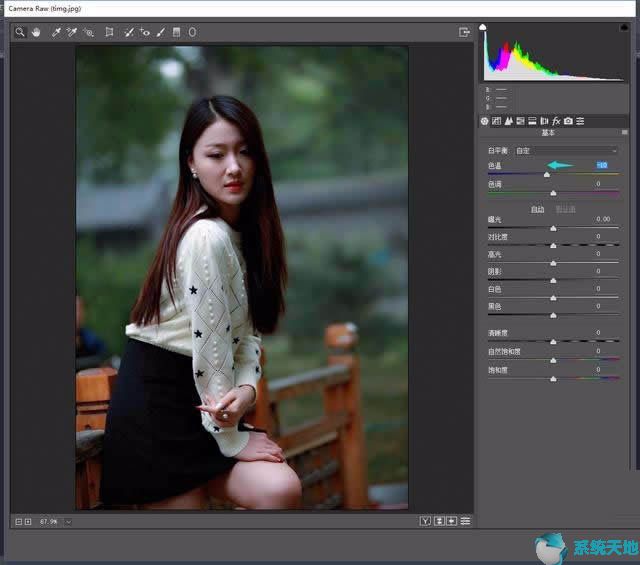Click the Default tone link beside Auto

tap(565, 209)
